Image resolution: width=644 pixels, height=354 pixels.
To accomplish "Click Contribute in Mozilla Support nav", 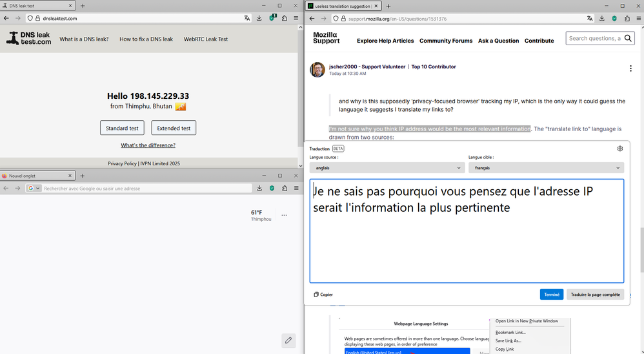I will [x=539, y=41].
